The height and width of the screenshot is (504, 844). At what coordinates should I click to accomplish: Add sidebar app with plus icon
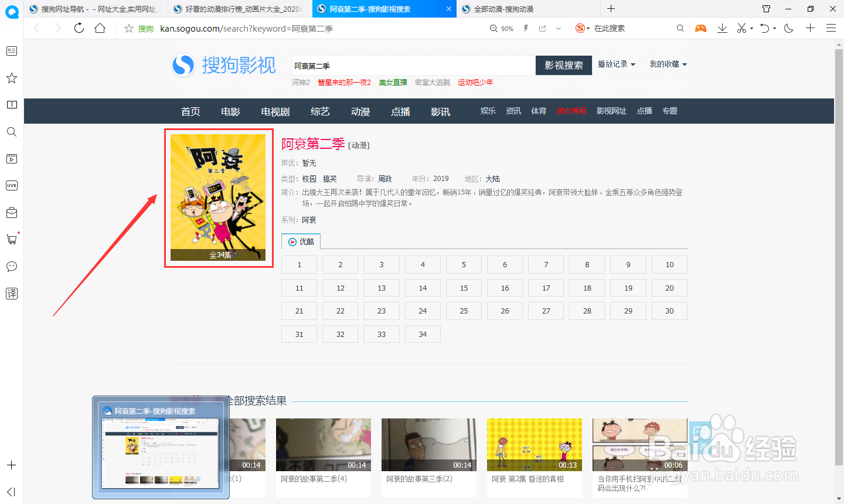coord(12,465)
